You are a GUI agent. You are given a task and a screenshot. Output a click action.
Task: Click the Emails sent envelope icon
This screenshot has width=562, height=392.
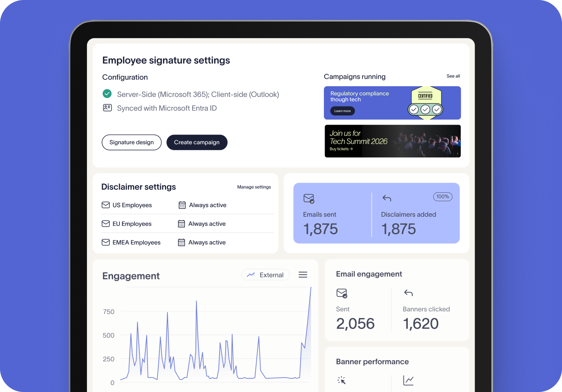[x=309, y=199]
